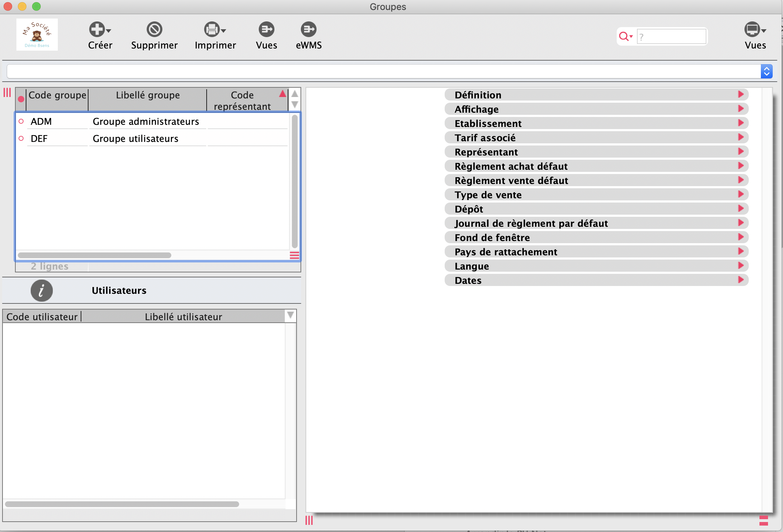
Task: Click the red horizontal bars icon in groups list
Action: 294,255
